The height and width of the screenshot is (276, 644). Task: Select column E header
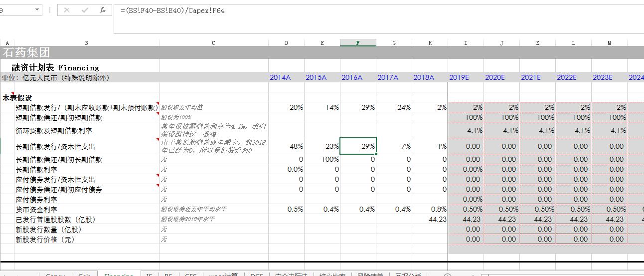322,43
